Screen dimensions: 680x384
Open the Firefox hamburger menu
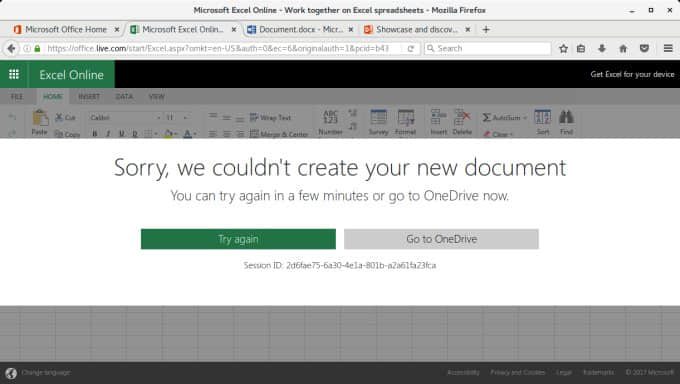click(668, 49)
